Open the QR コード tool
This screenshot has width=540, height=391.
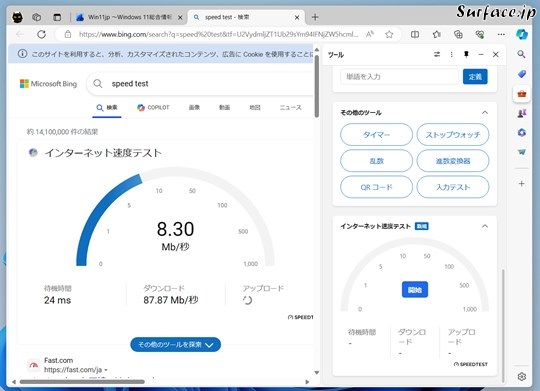(x=376, y=187)
